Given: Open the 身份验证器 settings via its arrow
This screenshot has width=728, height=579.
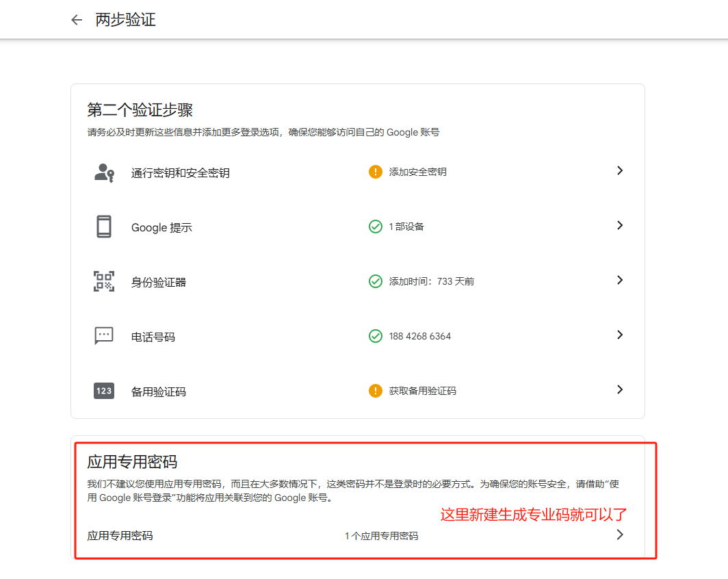Looking at the screenshot, I should coord(620,280).
